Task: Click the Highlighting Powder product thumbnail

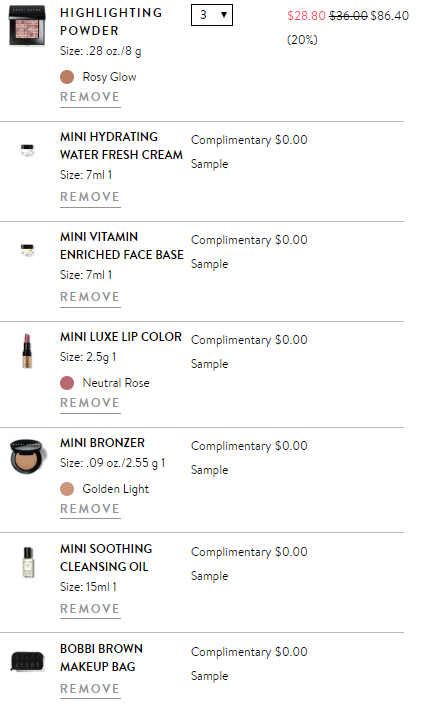Action: (27, 25)
